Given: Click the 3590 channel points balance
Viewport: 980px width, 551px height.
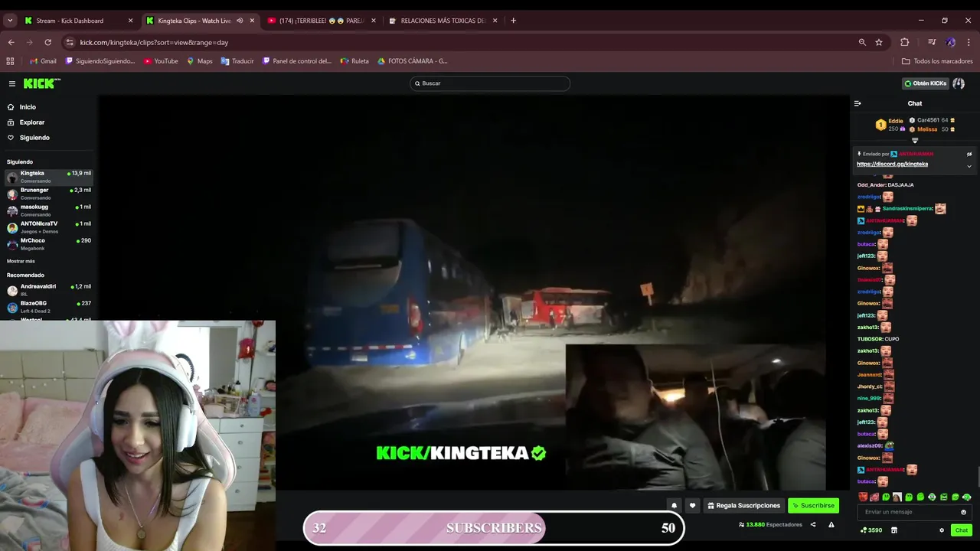Looking at the screenshot, I should (871, 530).
